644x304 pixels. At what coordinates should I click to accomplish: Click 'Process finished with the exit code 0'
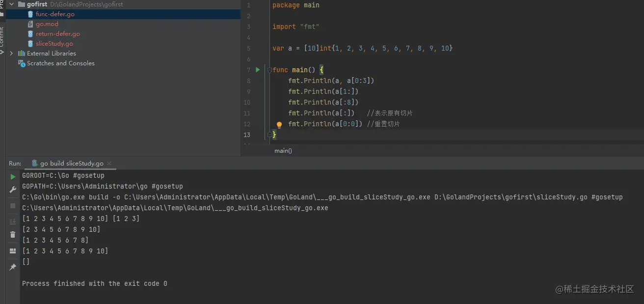click(x=95, y=283)
